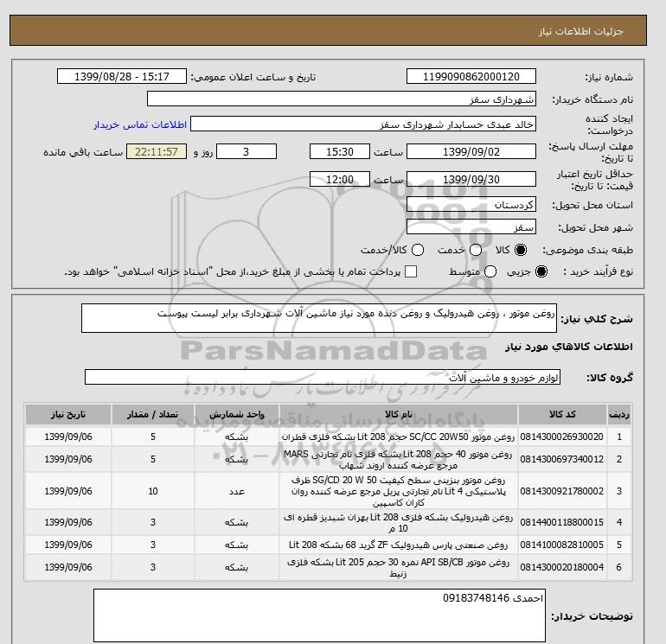Click the پارس هیدرولیک ZF item name

point(399,545)
